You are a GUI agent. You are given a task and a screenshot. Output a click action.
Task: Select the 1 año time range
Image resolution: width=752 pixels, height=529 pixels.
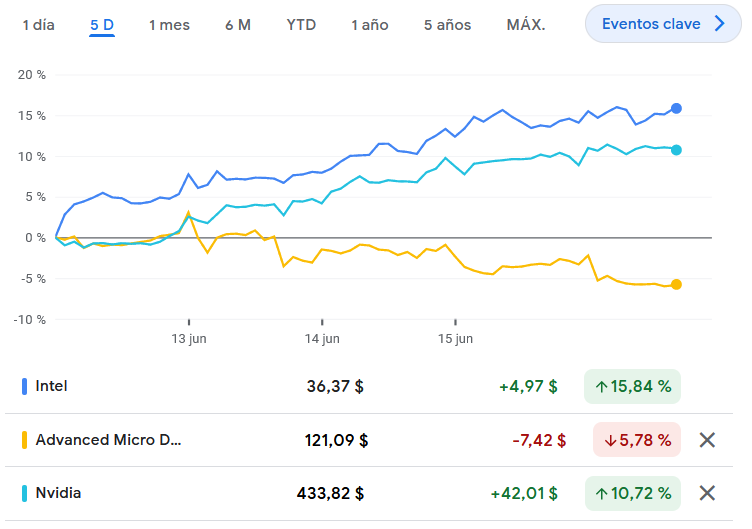coord(370,25)
